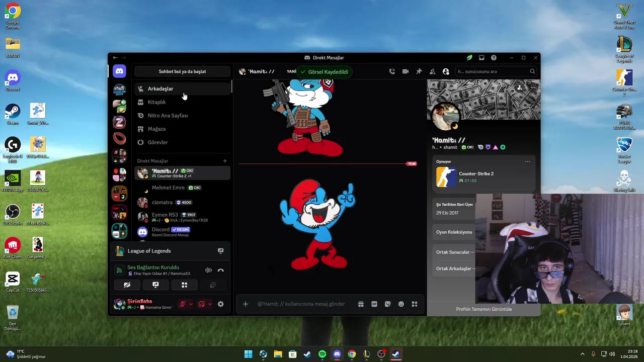This screenshot has width=644, height=362.
Task: Add friends to the DM group
Action: pyautogui.click(x=432, y=71)
